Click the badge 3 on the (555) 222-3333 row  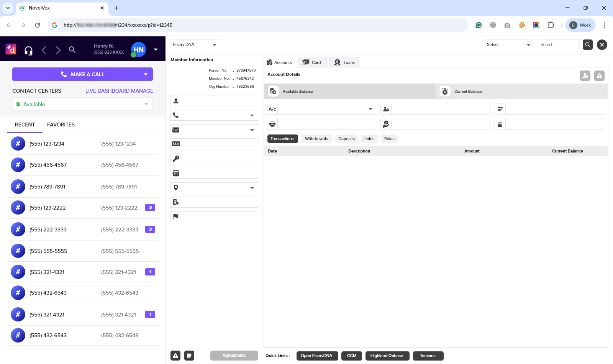point(150,229)
